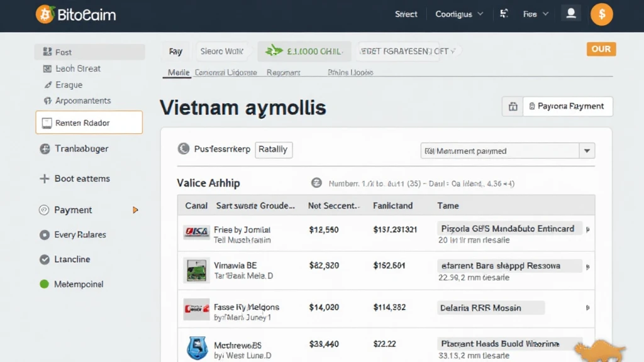Image resolution: width=644 pixels, height=362 pixels.
Task: Click the Payona Payment button
Action: click(568, 107)
